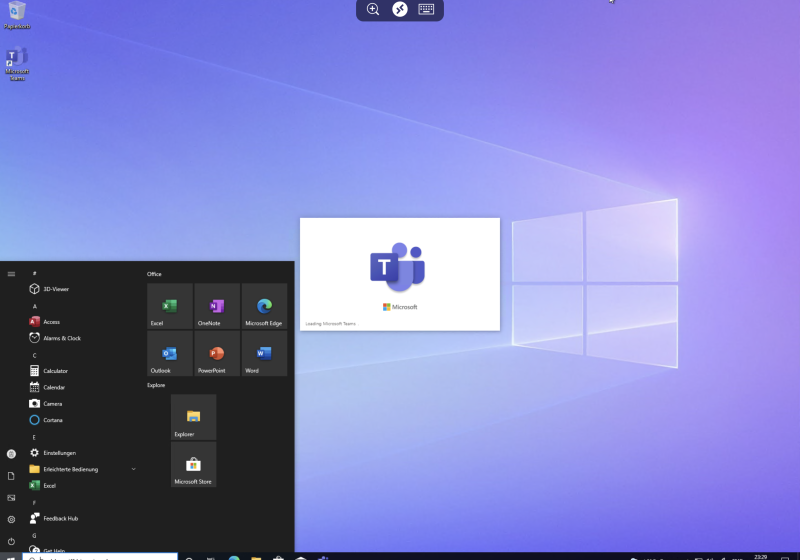Select Access from the app list
The width and height of the screenshot is (800, 560).
pyautogui.click(x=51, y=322)
